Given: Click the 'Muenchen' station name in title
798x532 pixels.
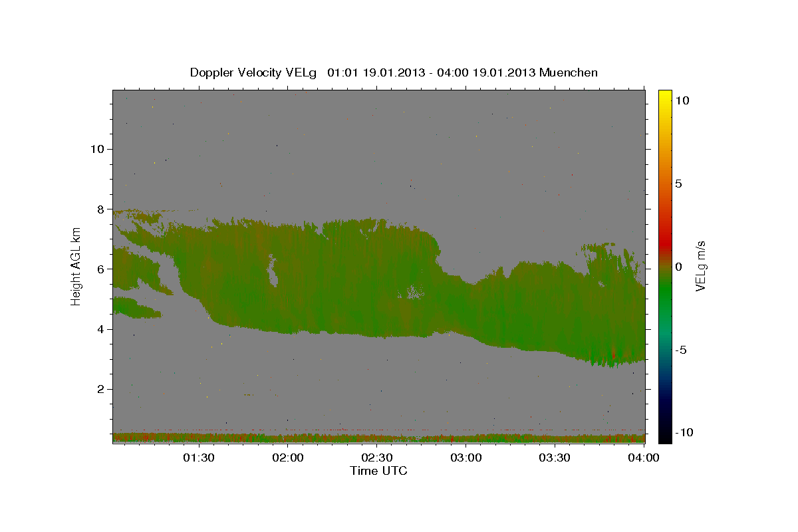Looking at the screenshot, I should pyautogui.click(x=569, y=72).
